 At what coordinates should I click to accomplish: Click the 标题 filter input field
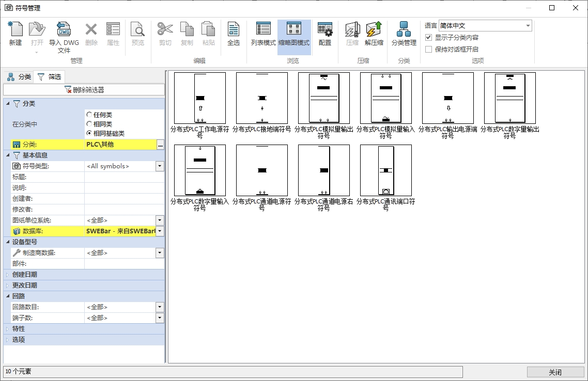pyautogui.click(x=124, y=177)
